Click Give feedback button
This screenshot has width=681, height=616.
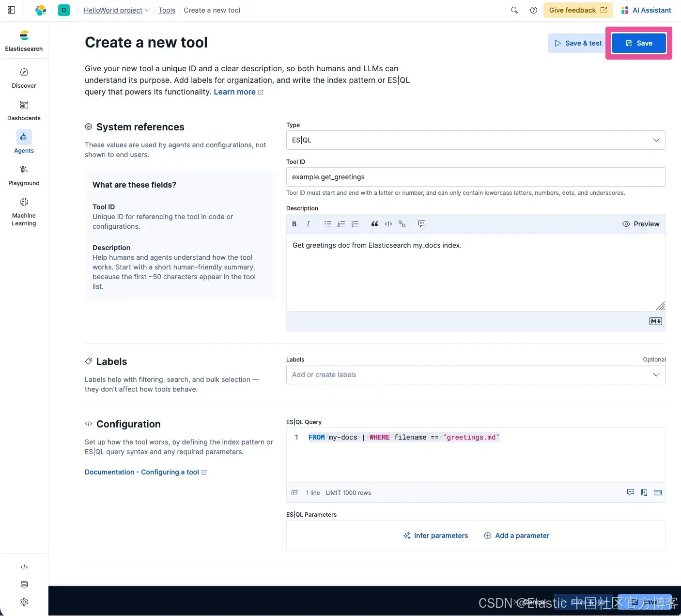(x=578, y=10)
